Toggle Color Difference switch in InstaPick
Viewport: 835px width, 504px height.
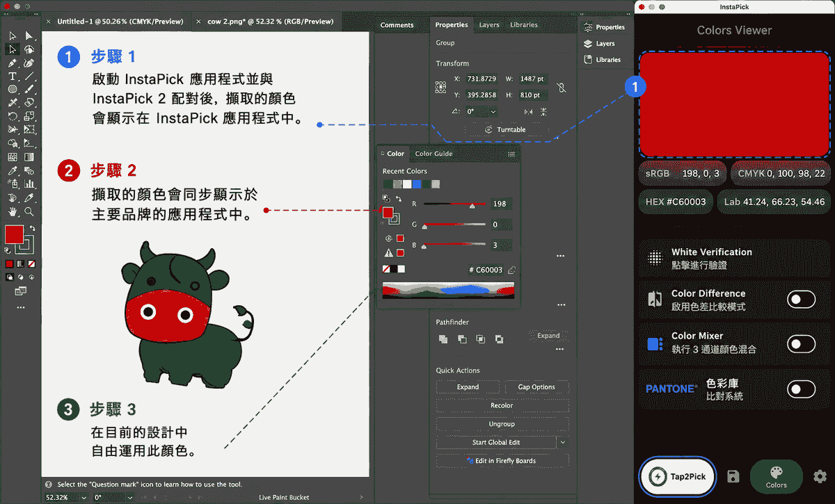point(801,300)
